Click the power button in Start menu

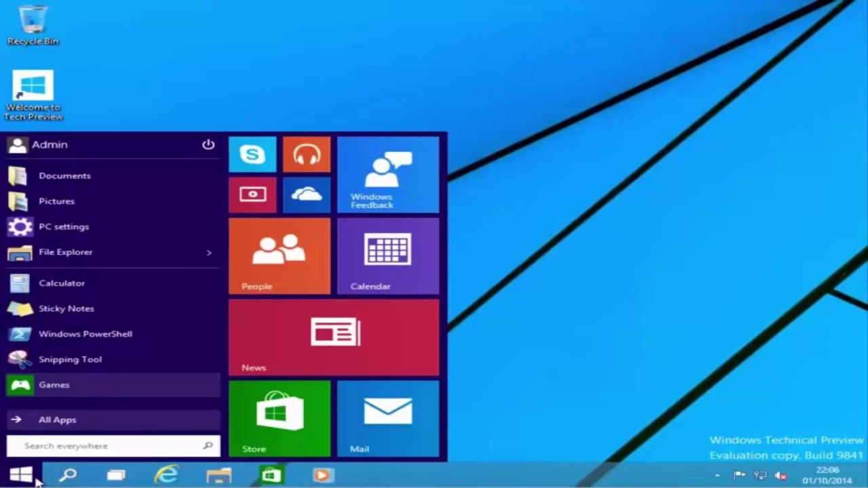click(x=208, y=144)
